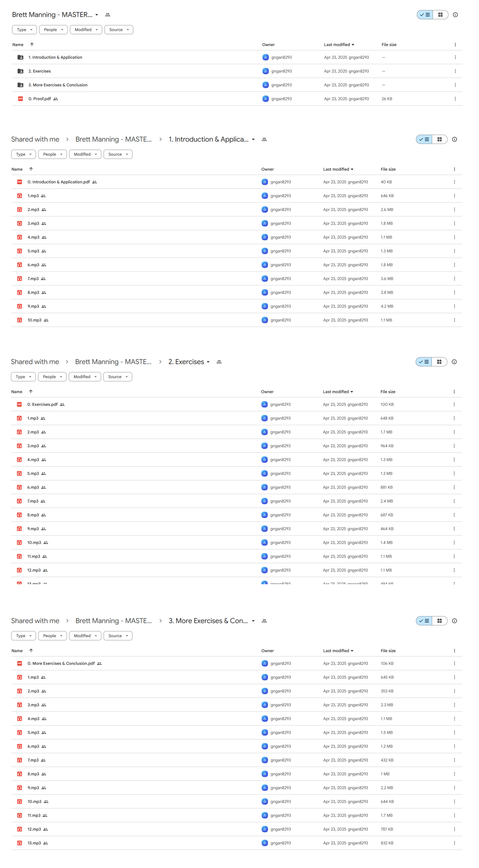
Task: Open more actions for 832 KB 13.mp3 row
Action: pyautogui.click(x=454, y=843)
